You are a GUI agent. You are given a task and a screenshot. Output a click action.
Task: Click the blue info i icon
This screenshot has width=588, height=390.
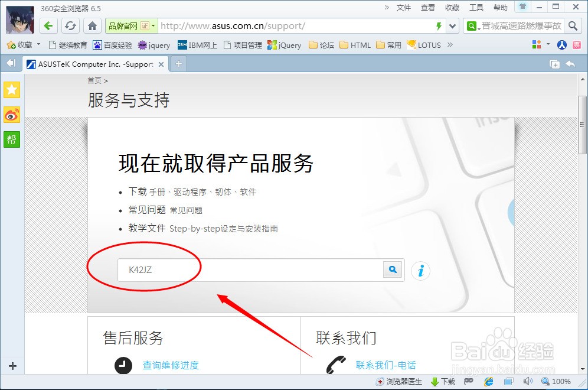tap(421, 270)
